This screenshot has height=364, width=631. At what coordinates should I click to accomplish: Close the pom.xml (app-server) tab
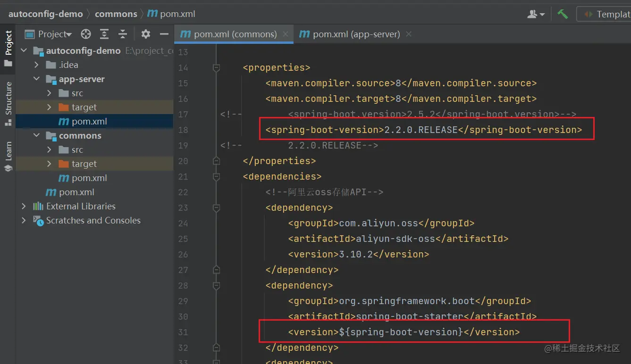409,34
